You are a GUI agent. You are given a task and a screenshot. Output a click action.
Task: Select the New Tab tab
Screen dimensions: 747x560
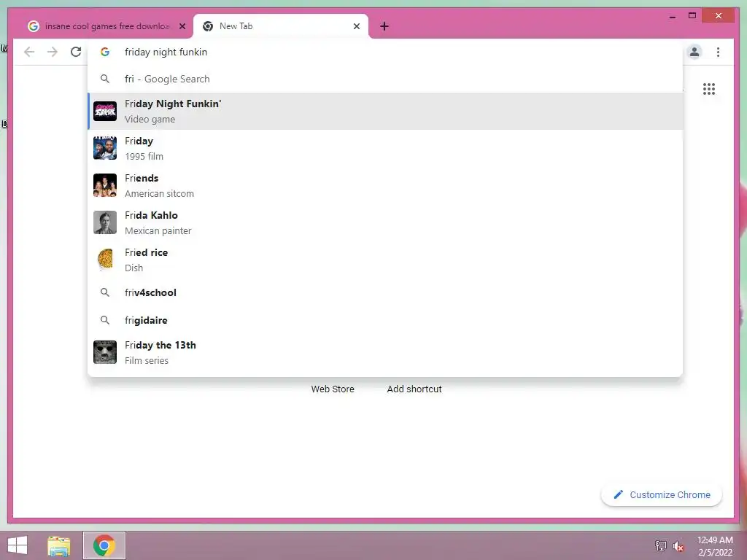[x=281, y=26]
